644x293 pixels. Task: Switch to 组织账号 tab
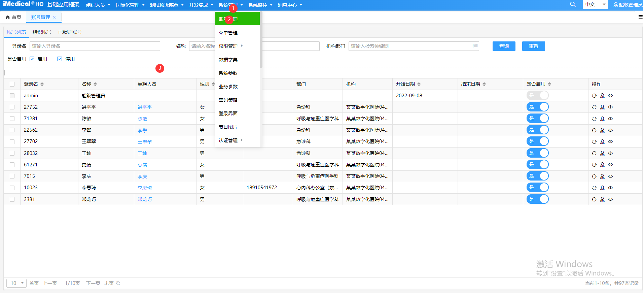click(42, 32)
